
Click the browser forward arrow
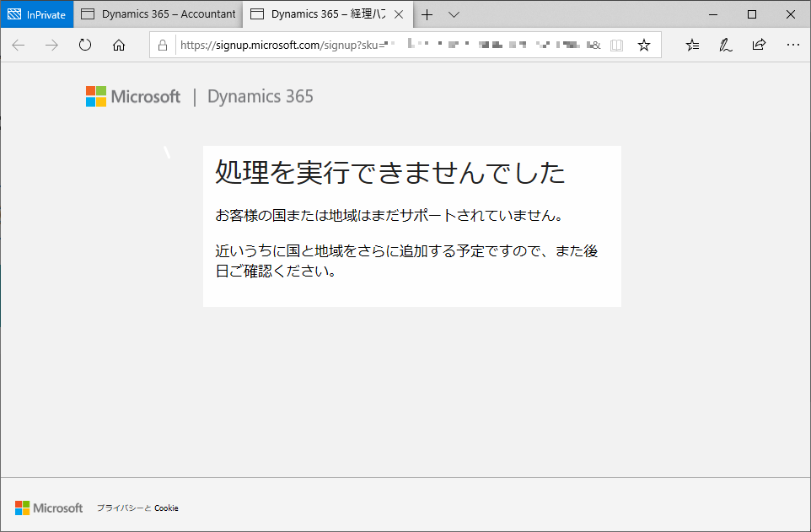51,46
